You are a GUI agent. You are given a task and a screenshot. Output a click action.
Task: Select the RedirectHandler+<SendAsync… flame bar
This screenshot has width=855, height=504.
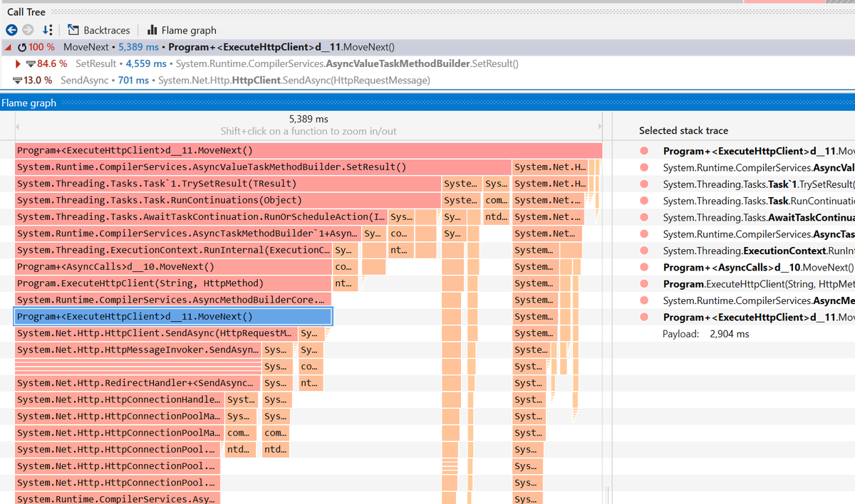(x=138, y=383)
